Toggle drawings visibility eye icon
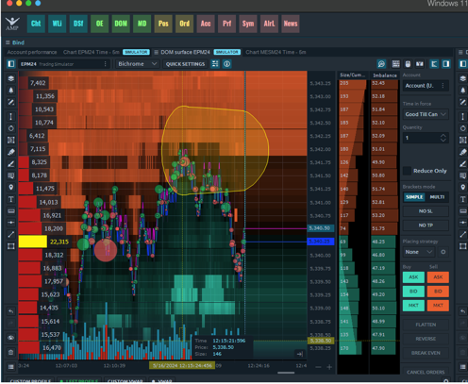 pos(11,338)
